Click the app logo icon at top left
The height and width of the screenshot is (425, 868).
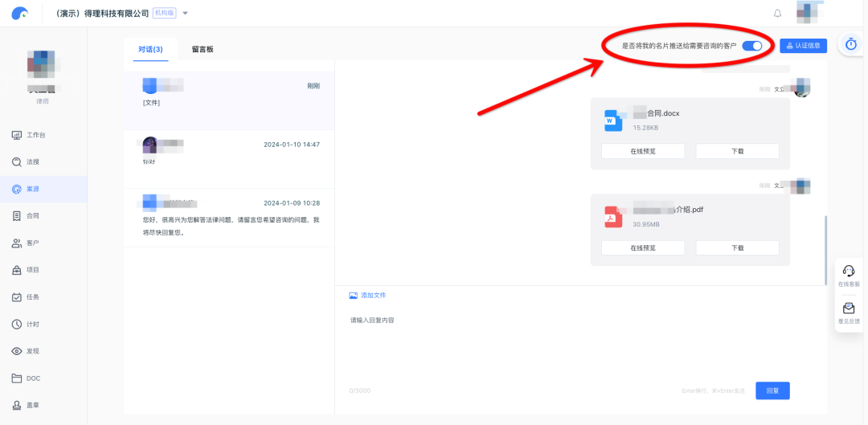(x=20, y=14)
